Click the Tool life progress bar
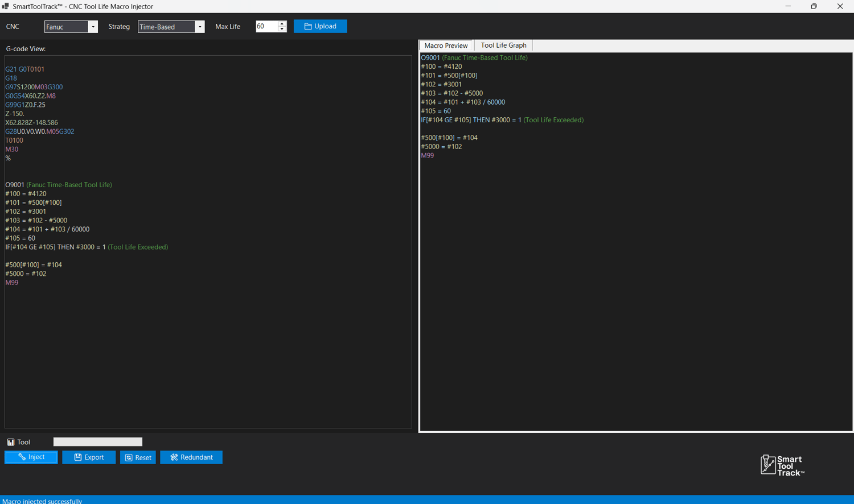Viewport: 854px width, 504px height. pos(98,442)
